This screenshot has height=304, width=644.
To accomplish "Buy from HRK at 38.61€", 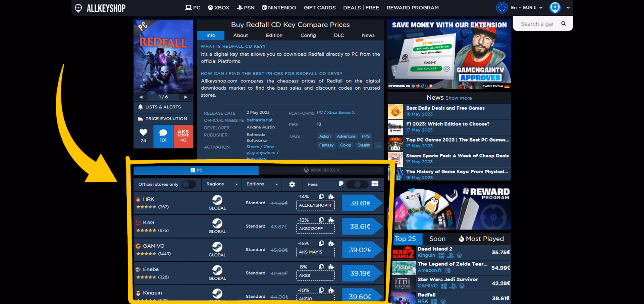I will click(x=362, y=203).
